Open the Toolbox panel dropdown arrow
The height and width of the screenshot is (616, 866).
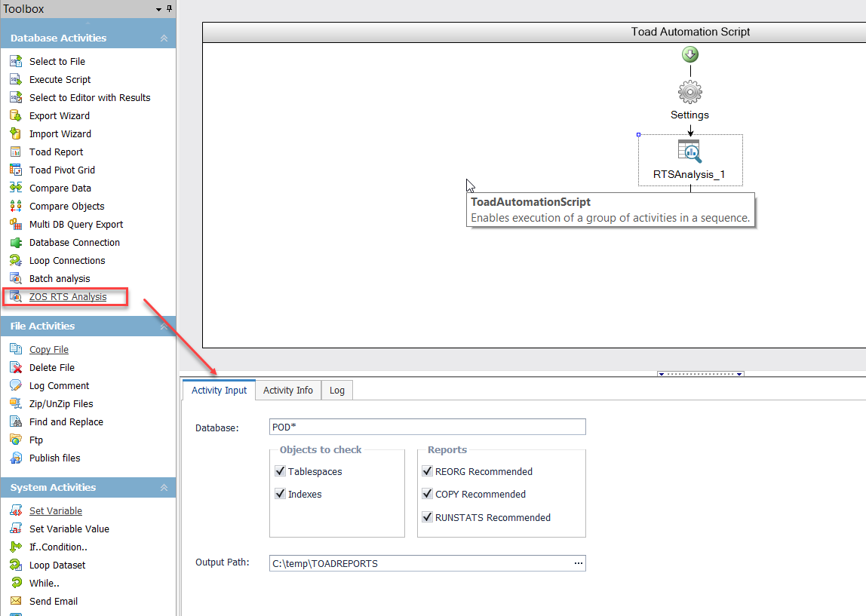pyautogui.click(x=158, y=9)
